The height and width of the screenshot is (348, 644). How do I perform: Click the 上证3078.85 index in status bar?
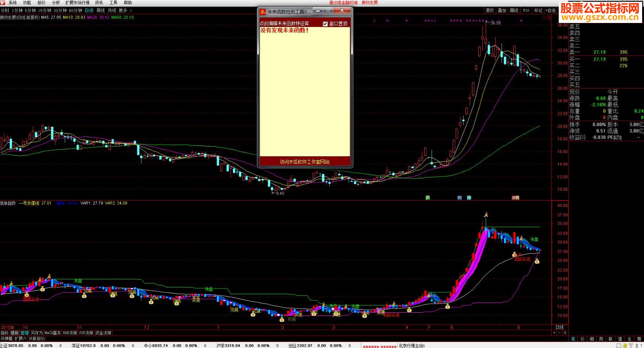point(12,345)
